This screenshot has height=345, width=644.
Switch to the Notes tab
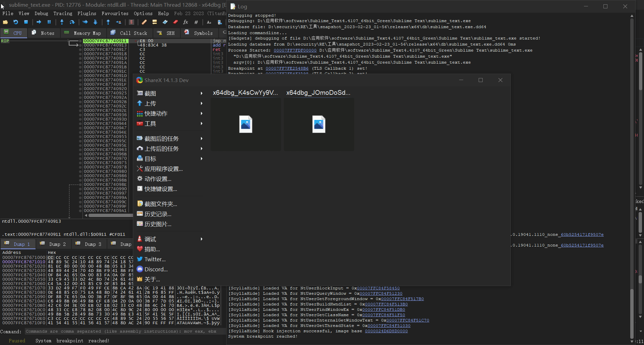point(44,33)
